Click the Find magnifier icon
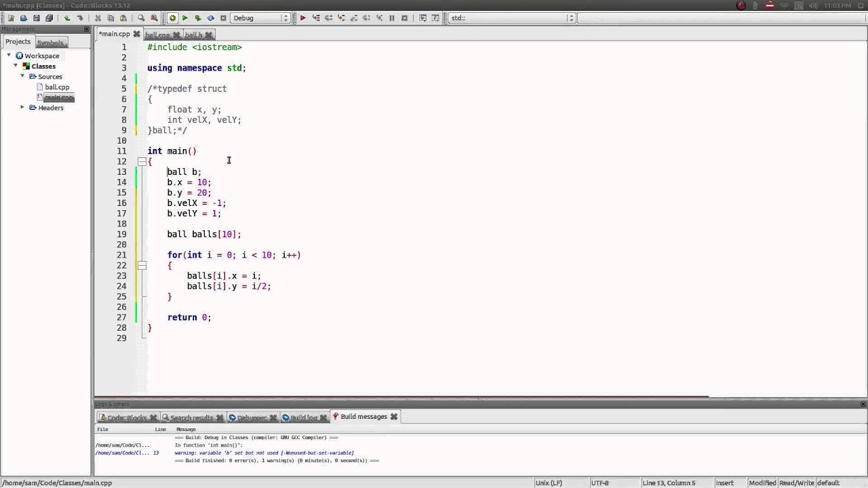 point(141,18)
